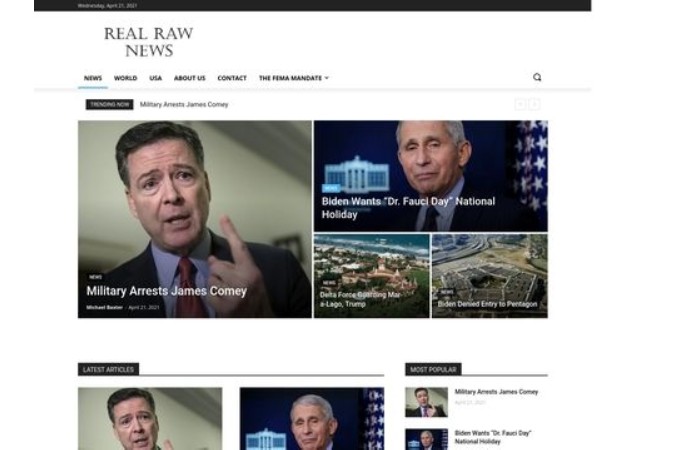
Task: Open the News menu tab
Action: click(93, 78)
